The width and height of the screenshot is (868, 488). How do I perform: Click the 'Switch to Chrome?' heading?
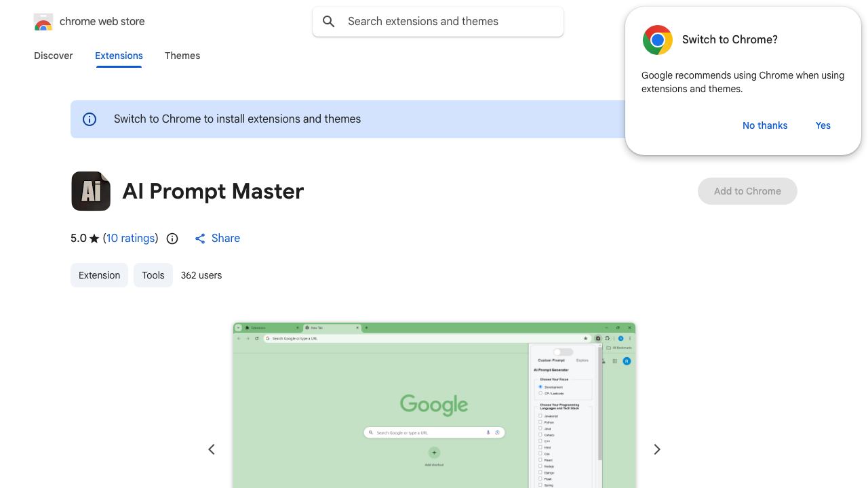(x=730, y=40)
